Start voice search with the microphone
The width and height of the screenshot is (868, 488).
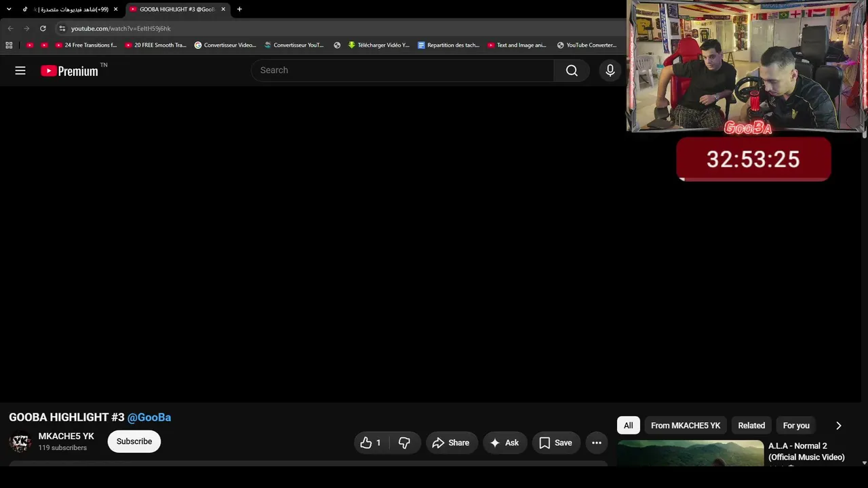610,70
